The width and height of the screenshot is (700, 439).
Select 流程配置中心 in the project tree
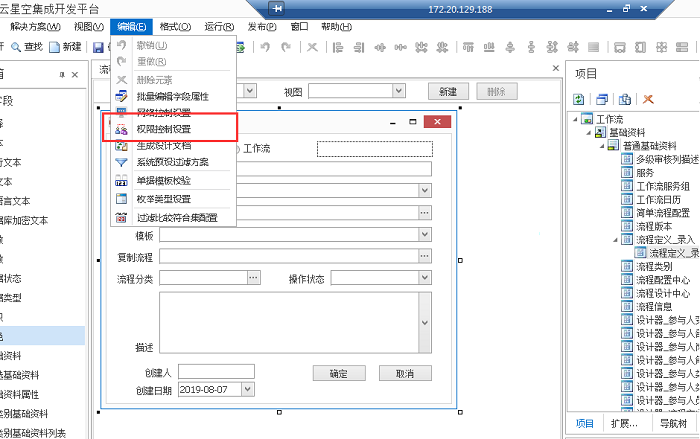[662, 280]
